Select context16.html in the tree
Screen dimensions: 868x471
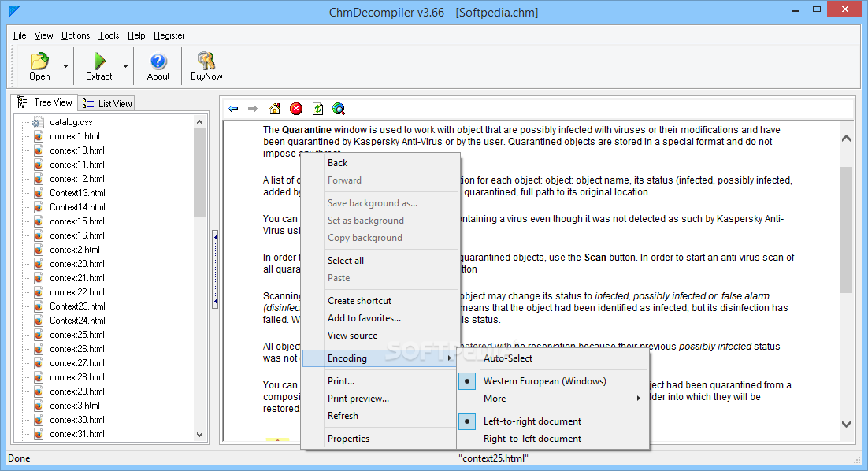tap(77, 235)
